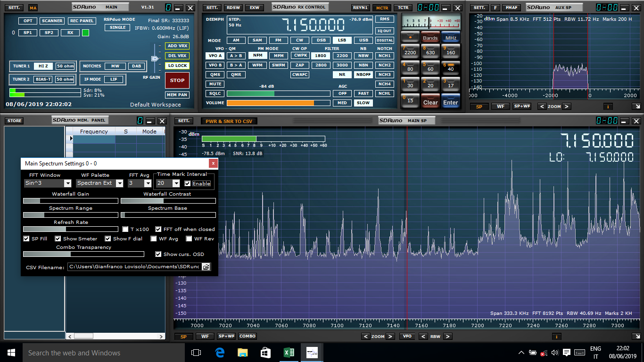Click keypad key 8 labeled 630

tap(430, 50)
